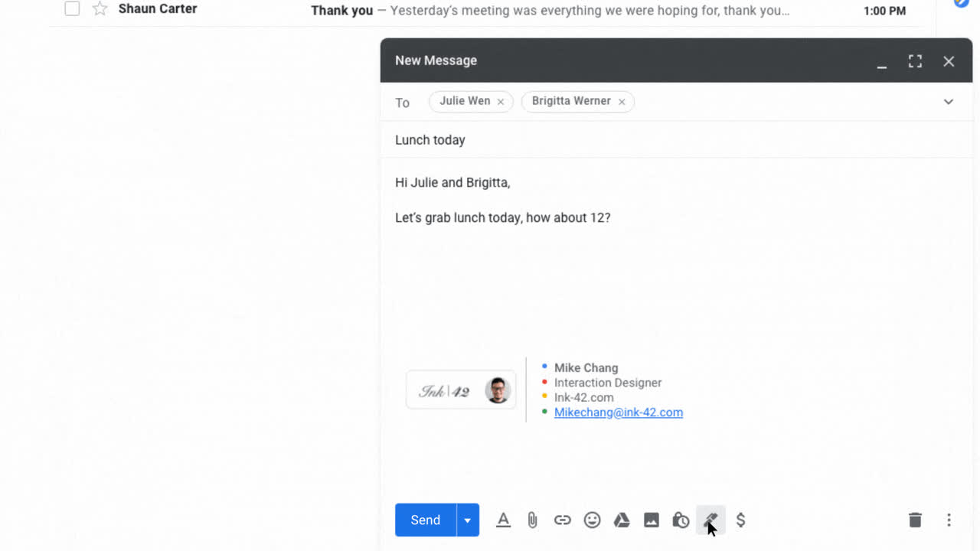
Task: Discard the draft with the trash icon
Action: click(x=915, y=520)
